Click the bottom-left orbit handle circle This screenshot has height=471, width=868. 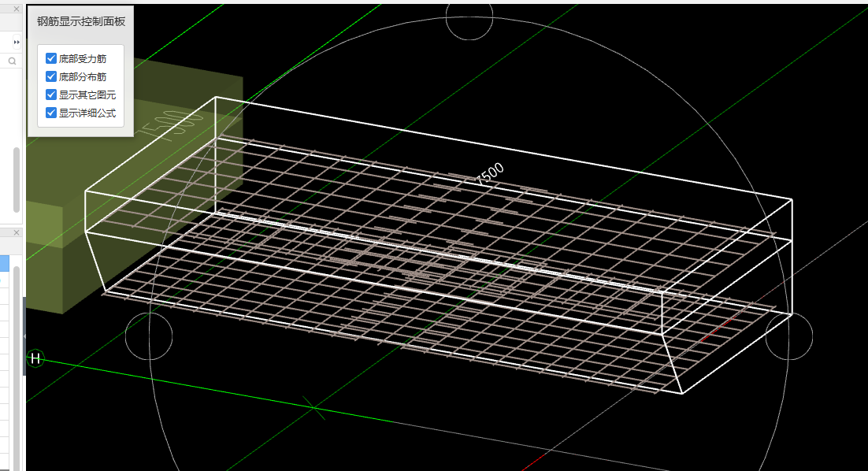149,336
